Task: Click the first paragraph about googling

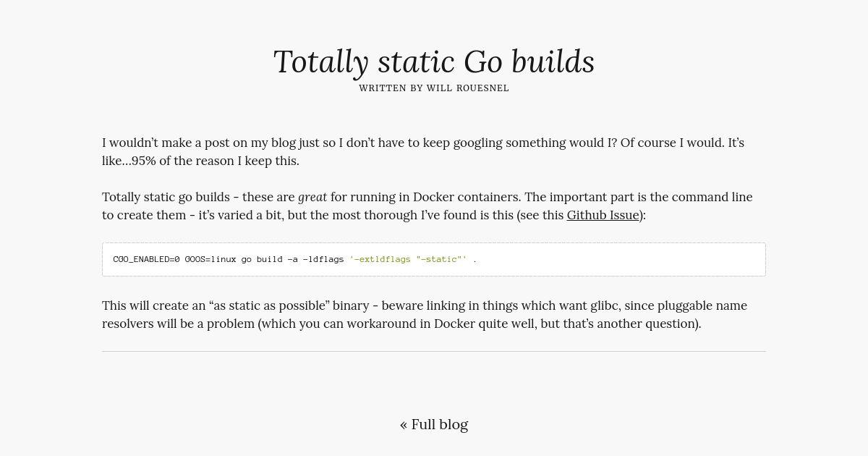Action: click(x=423, y=151)
